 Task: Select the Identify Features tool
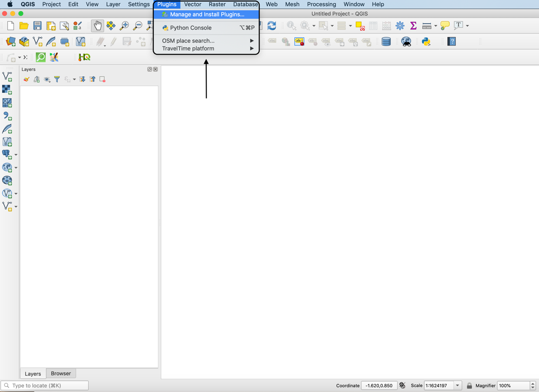click(291, 26)
